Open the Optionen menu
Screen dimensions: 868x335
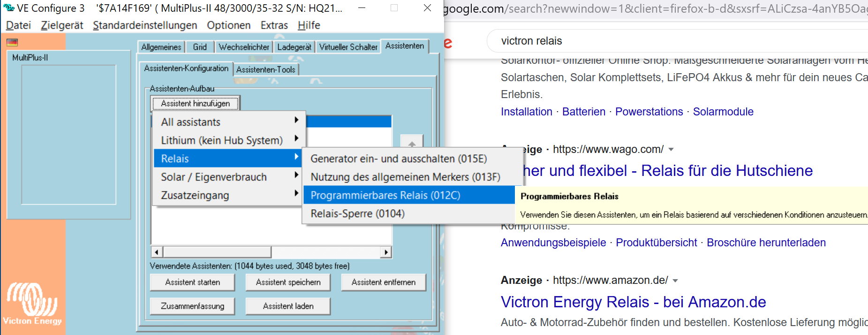tap(229, 25)
